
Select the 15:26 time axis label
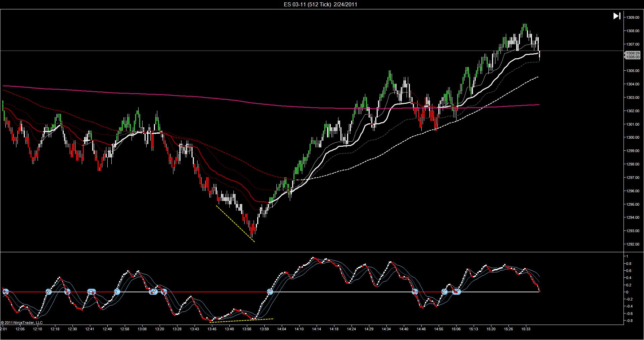click(508, 329)
